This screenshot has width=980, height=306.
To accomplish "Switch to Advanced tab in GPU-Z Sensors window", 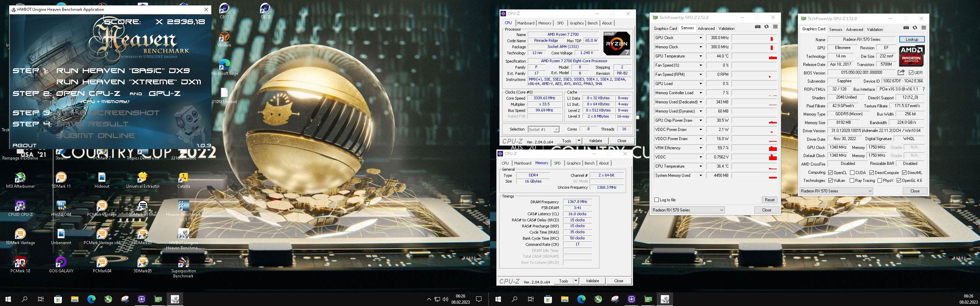I will pos(706,29).
